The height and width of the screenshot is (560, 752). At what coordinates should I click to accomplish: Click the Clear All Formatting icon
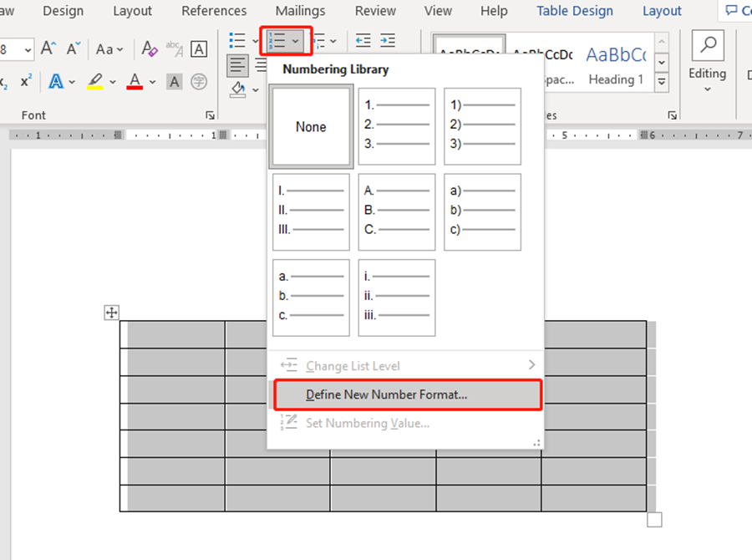point(150,48)
